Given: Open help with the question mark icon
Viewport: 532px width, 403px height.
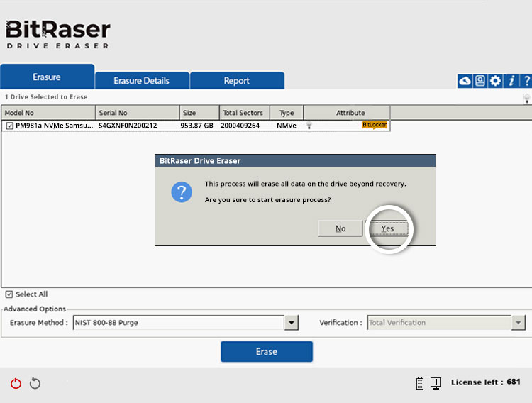Looking at the screenshot, I should 526,81.
